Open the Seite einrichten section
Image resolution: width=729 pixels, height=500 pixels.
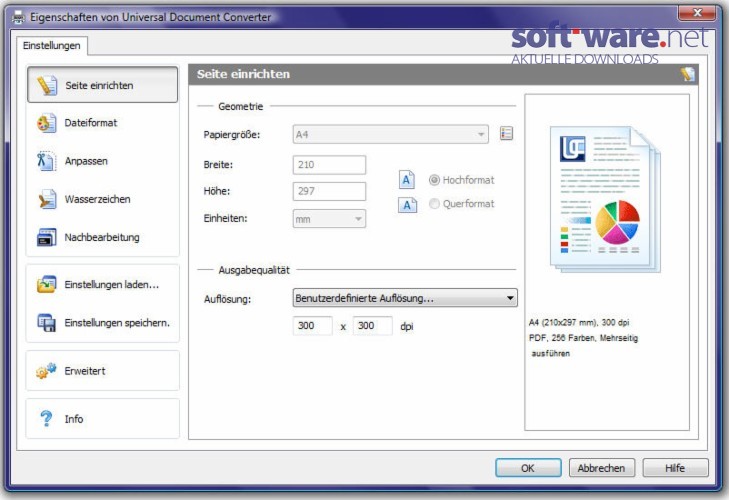(x=102, y=85)
